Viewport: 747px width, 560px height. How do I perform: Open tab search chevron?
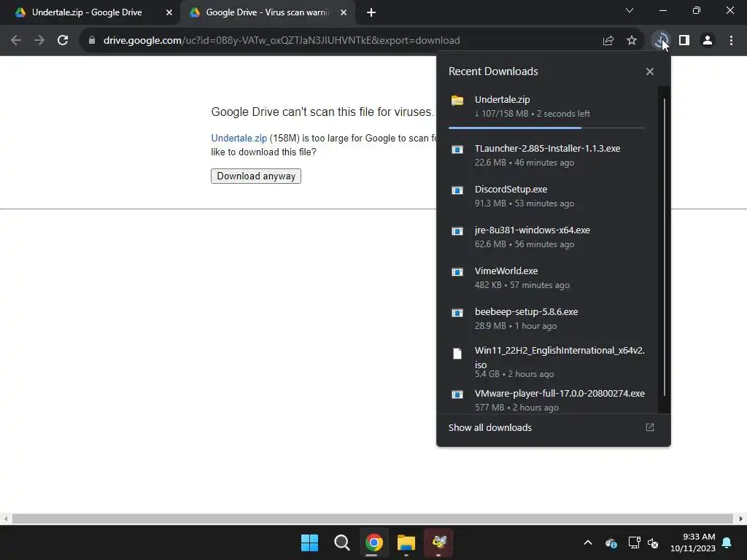tap(630, 10)
